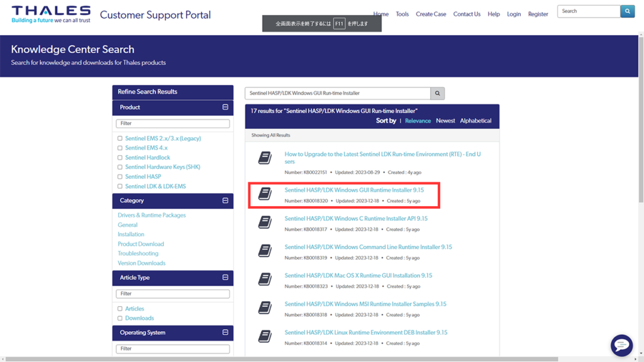
Task: Tick the Downloads article type checkbox
Action: click(x=120, y=319)
